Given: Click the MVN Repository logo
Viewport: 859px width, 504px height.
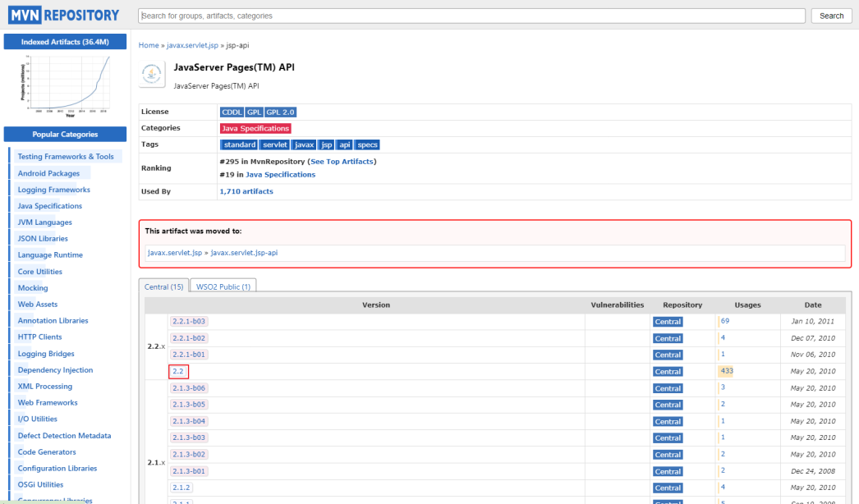Looking at the screenshot, I should pos(64,15).
